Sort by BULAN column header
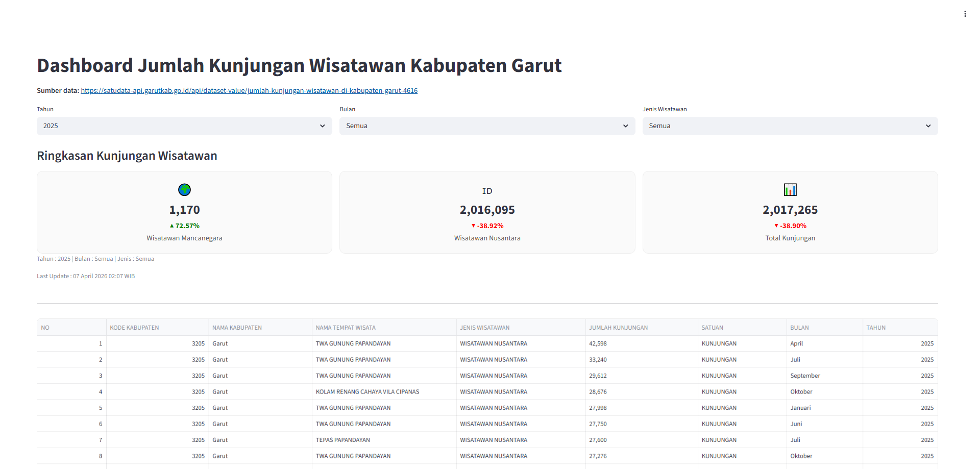This screenshot has height=469, width=980. [824, 328]
